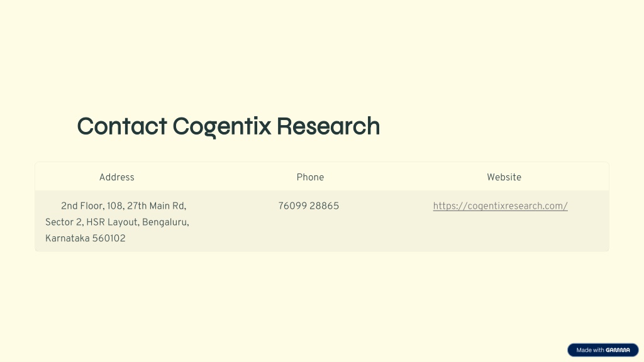Open the cogentixresearch.com website link

[x=500, y=206]
